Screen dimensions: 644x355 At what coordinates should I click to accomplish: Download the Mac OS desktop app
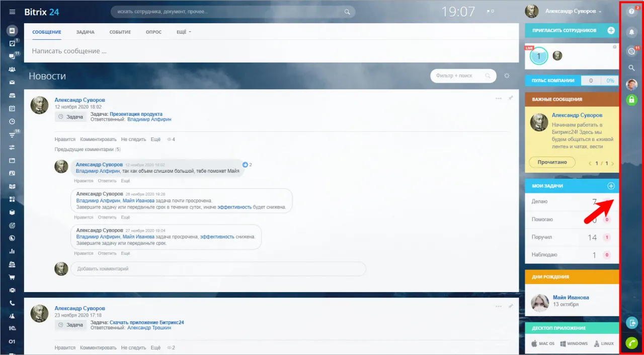point(543,343)
